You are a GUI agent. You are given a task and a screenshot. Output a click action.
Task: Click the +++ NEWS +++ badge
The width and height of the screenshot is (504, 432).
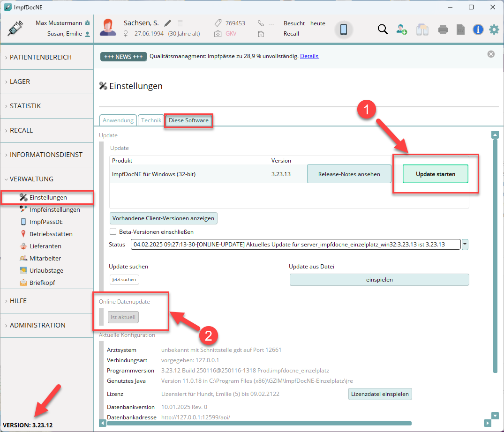pos(123,57)
